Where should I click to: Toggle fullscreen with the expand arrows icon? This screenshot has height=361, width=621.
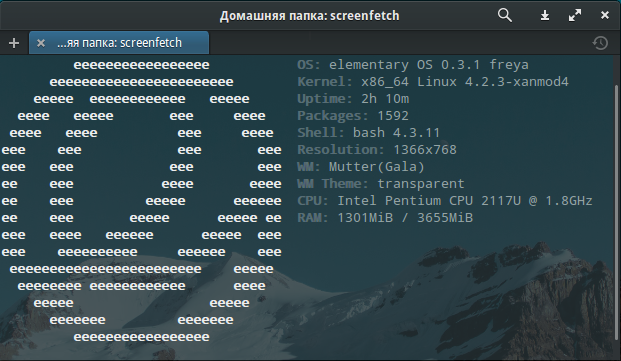pos(575,15)
